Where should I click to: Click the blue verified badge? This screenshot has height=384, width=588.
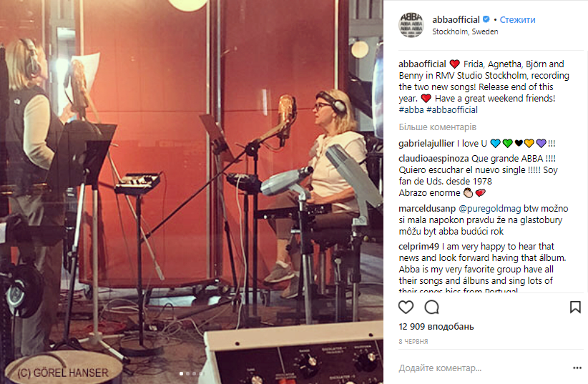point(486,19)
